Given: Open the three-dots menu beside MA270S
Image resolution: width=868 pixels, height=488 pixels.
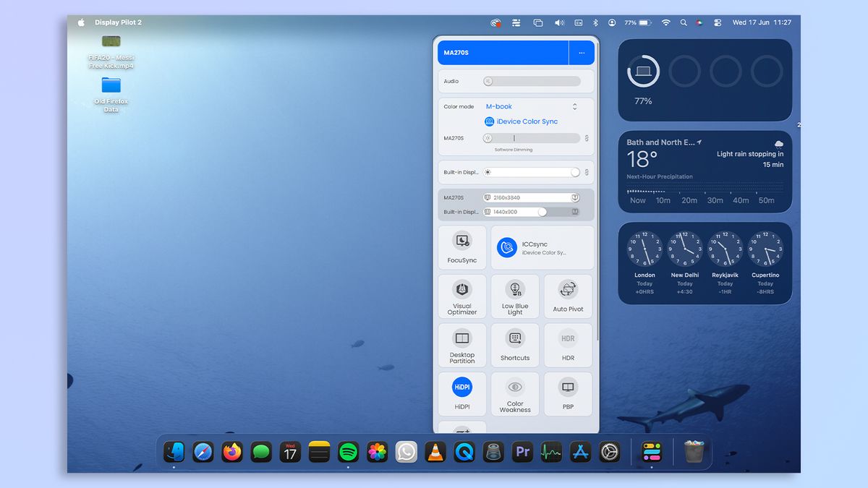Looking at the screenshot, I should coord(582,53).
